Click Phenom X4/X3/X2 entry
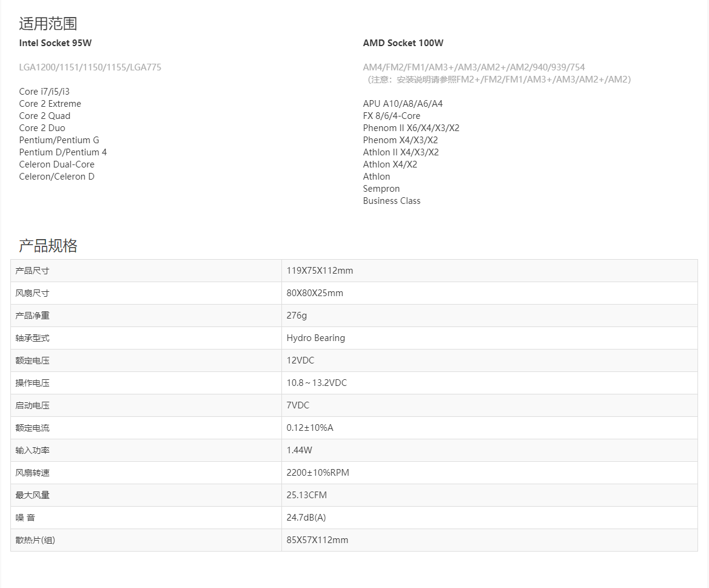The width and height of the screenshot is (709, 588). point(401,140)
